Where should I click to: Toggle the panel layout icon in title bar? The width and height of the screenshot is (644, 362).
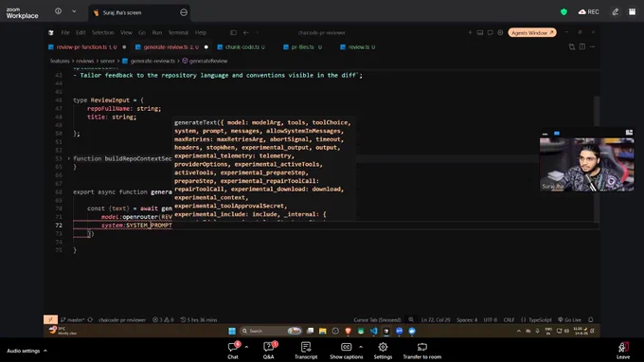[480, 32]
